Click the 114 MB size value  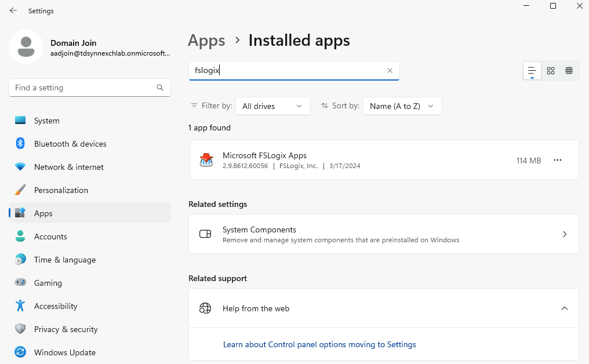(x=529, y=161)
